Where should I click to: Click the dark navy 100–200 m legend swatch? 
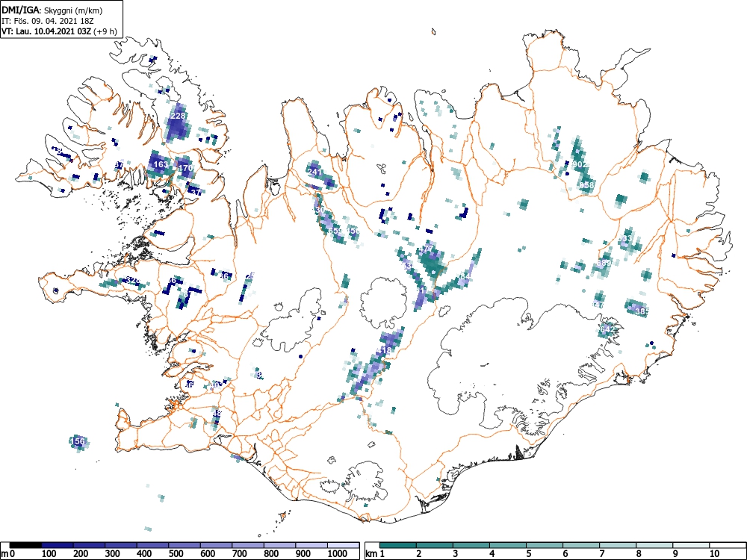click(x=58, y=545)
